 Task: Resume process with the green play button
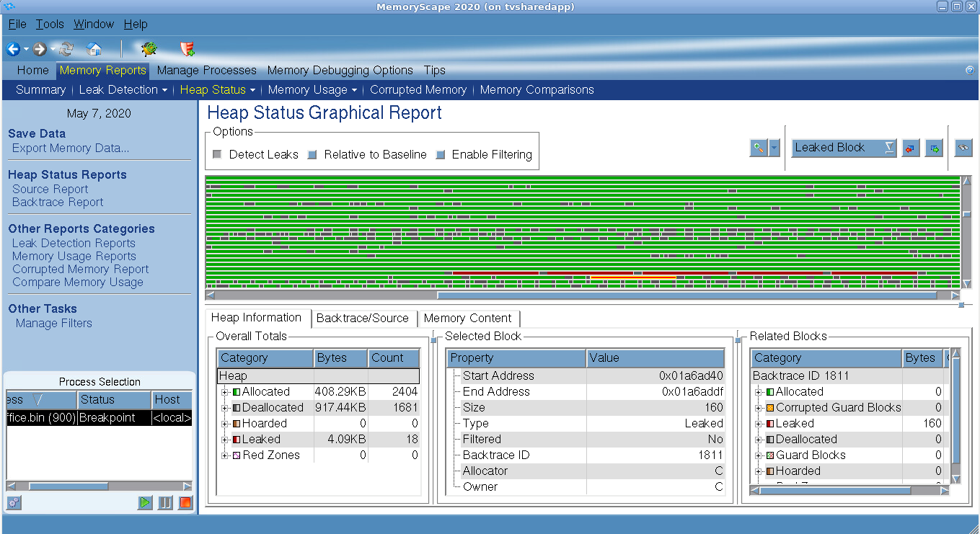pyautogui.click(x=146, y=502)
